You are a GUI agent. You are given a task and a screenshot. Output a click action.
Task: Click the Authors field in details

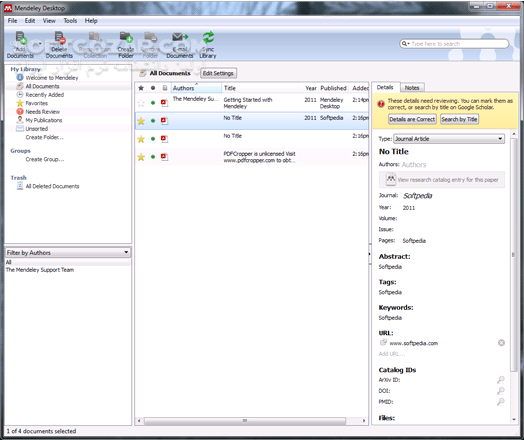point(414,164)
